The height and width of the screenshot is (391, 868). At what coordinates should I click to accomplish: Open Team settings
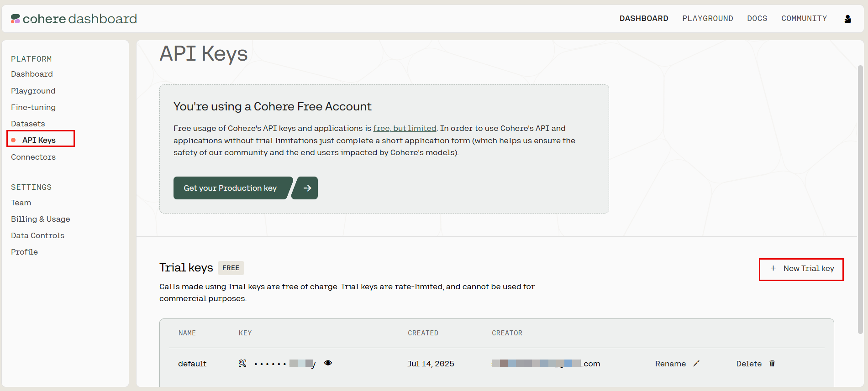coord(21,203)
